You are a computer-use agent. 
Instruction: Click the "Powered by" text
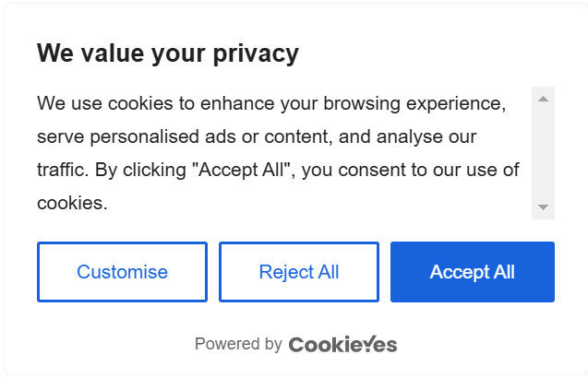pyautogui.click(x=238, y=344)
